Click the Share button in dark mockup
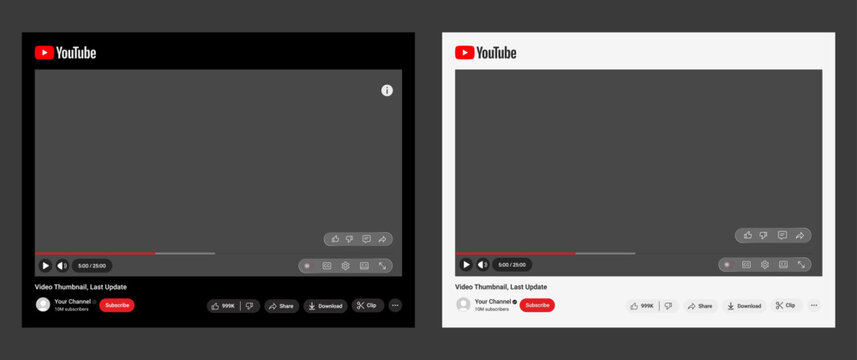 pyautogui.click(x=281, y=306)
